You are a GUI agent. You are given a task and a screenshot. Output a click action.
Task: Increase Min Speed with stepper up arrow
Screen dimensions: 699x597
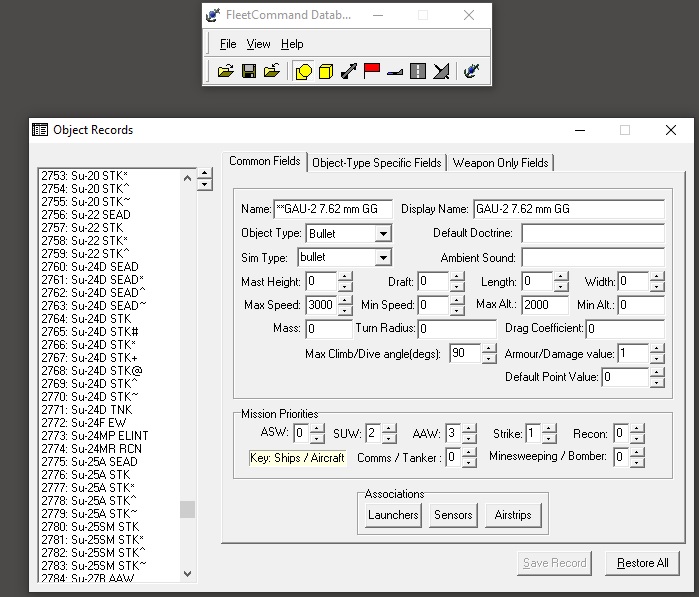(x=456, y=300)
